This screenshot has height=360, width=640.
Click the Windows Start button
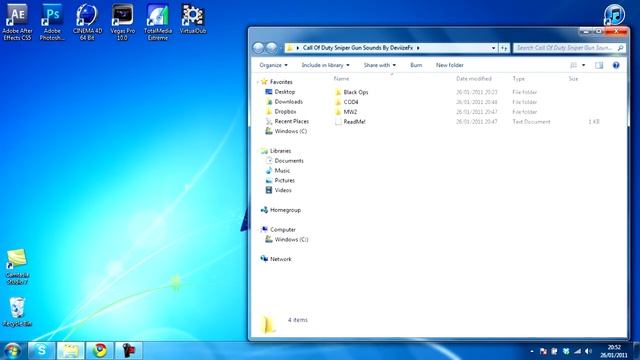[12, 351]
